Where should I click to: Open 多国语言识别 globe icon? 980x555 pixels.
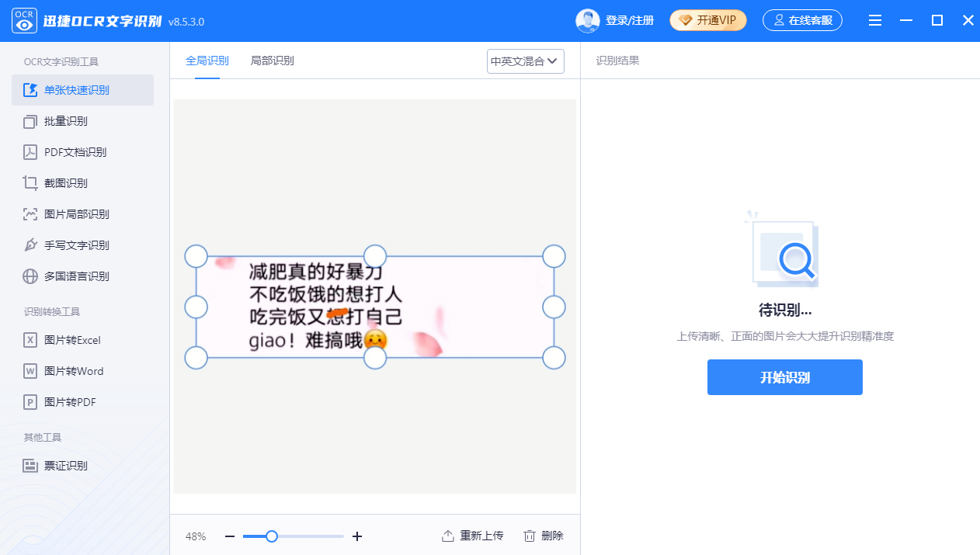(x=30, y=276)
